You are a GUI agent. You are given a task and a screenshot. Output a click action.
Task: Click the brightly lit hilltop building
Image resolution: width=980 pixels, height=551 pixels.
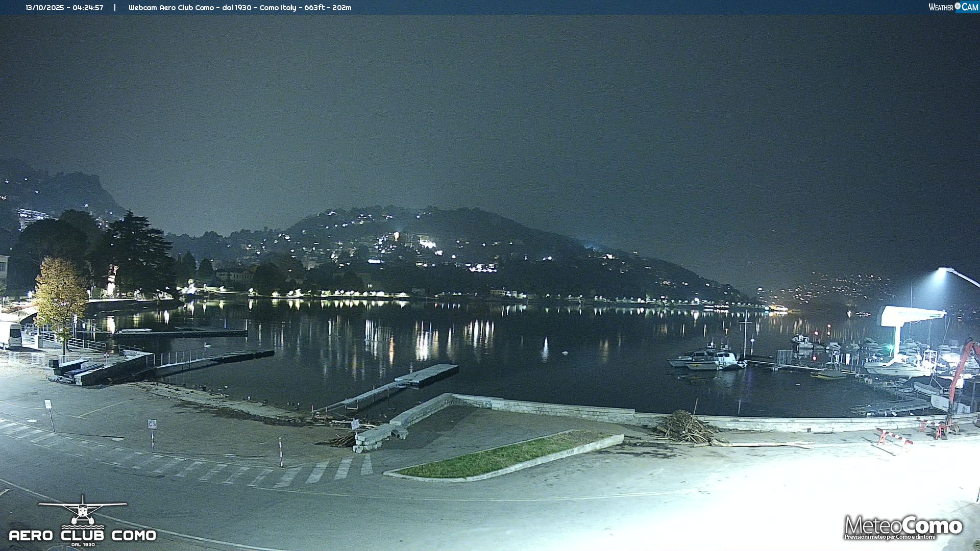coord(426,242)
